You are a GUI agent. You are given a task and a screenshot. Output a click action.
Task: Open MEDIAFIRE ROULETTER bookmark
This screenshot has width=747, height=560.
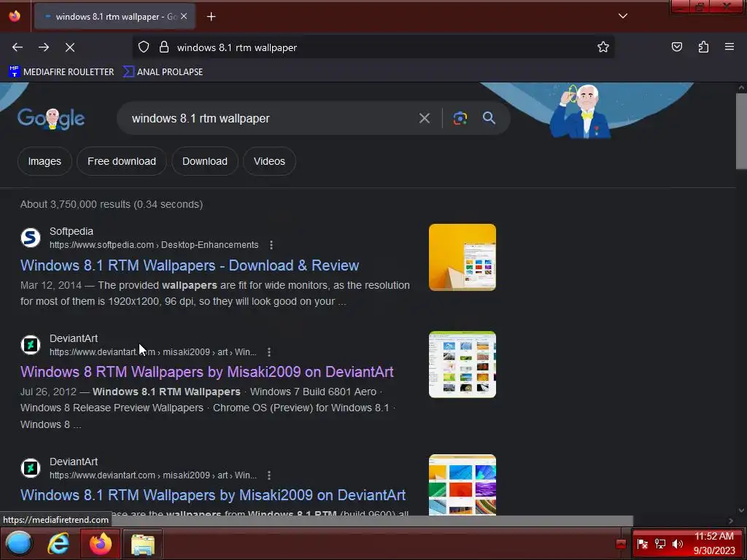(x=61, y=72)
